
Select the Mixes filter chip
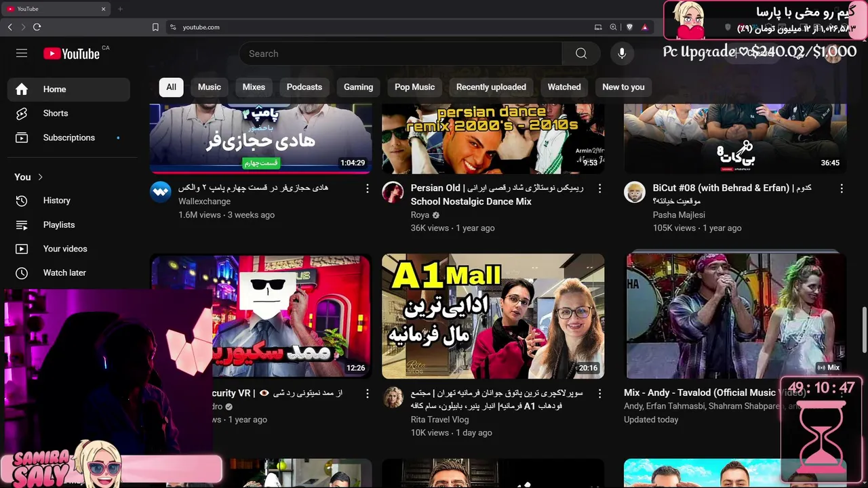[x=254, y=87]
